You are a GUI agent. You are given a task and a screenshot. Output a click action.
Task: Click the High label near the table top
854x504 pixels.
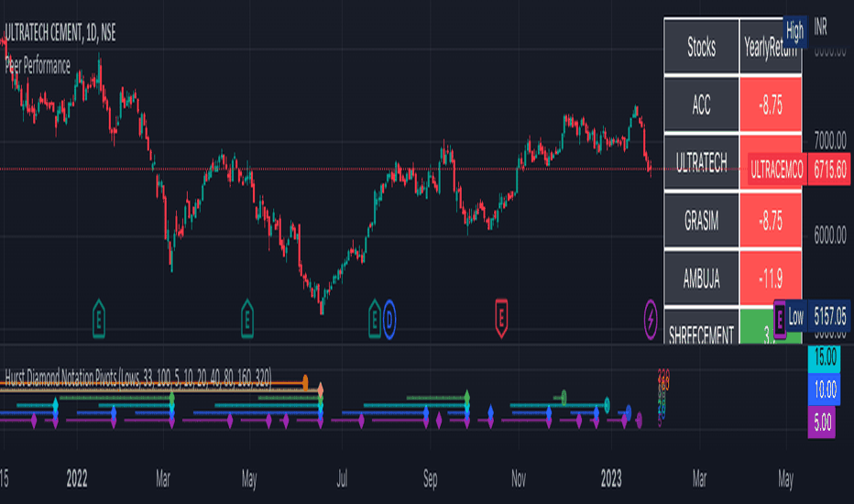pos(794,31)
